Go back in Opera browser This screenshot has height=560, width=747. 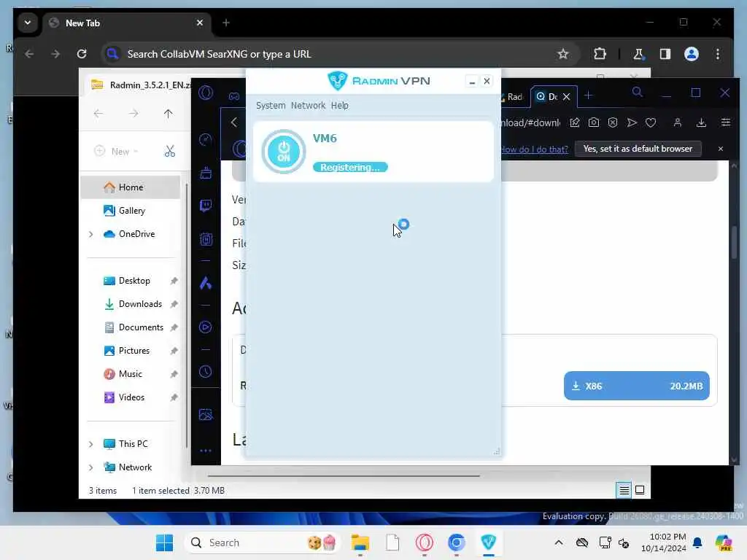point(234,122)
